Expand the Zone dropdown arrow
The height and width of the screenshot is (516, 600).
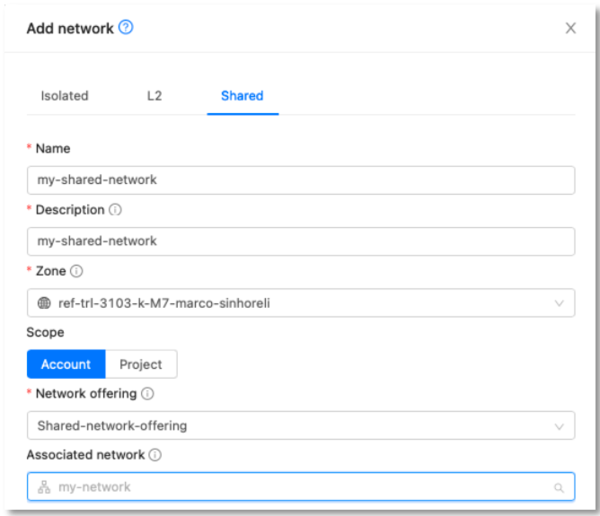point(559,303)
